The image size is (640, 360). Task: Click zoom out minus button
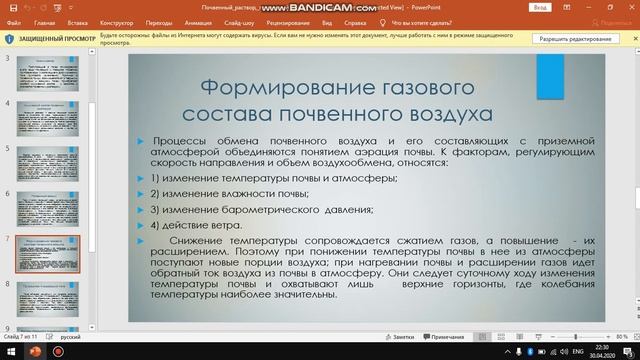pos(553,337)
